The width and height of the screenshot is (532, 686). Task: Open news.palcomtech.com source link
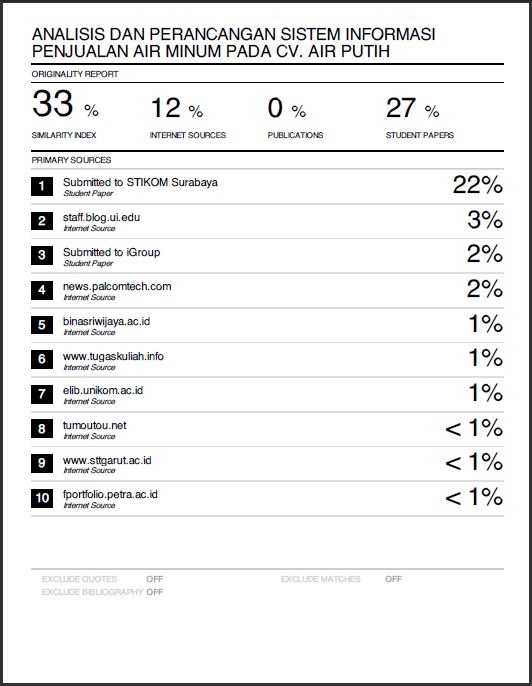(117, 287)
